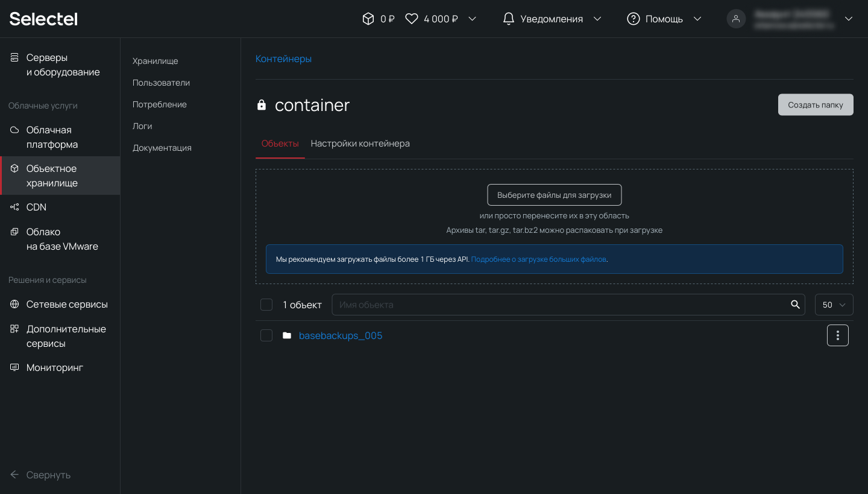This screenshot has height=494, width=868.
Task: Focus the Имя объекта search field
Action: 561,305
